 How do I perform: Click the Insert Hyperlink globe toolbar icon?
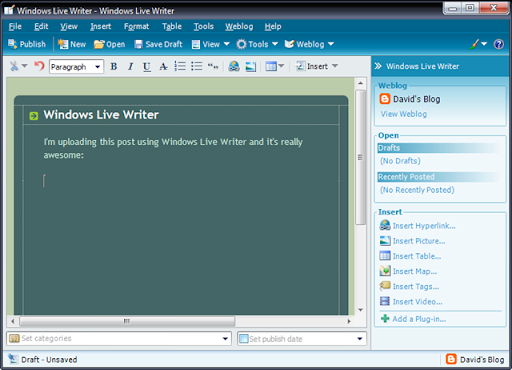(x=234, y=66)
